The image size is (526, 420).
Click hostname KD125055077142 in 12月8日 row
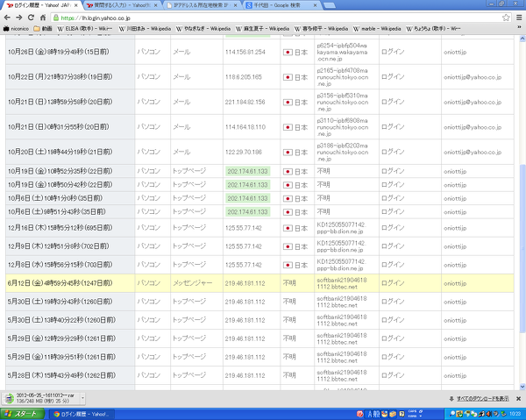click(x=341, y=265)
